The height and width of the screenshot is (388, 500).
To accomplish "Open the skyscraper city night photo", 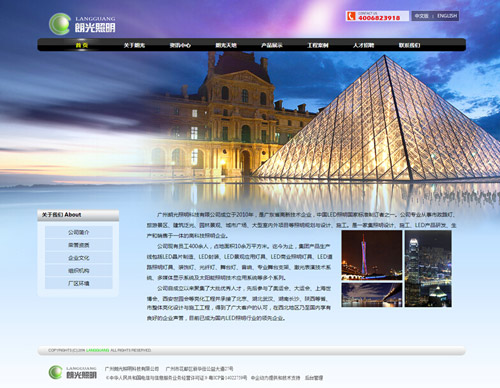I will pos(428,269).
